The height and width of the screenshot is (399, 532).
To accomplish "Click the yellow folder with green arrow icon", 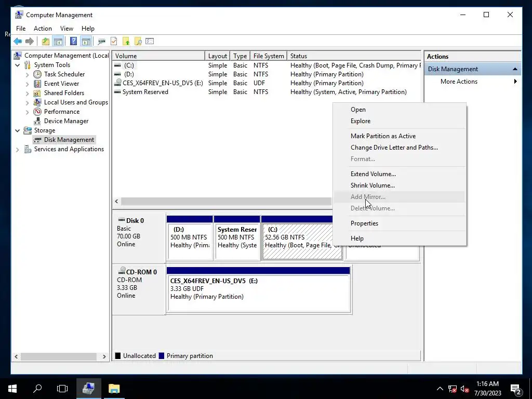I will (x=126, y=42).
